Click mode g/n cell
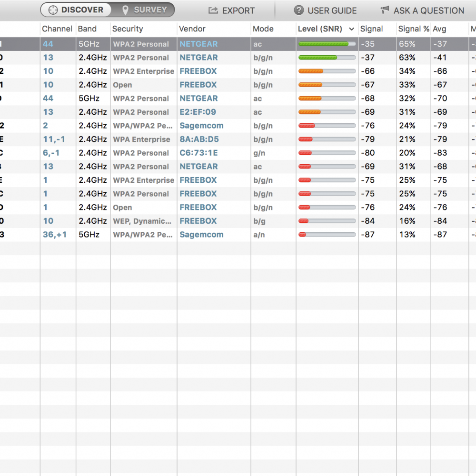This screenshot has height=476, width=476. (259, 153)
